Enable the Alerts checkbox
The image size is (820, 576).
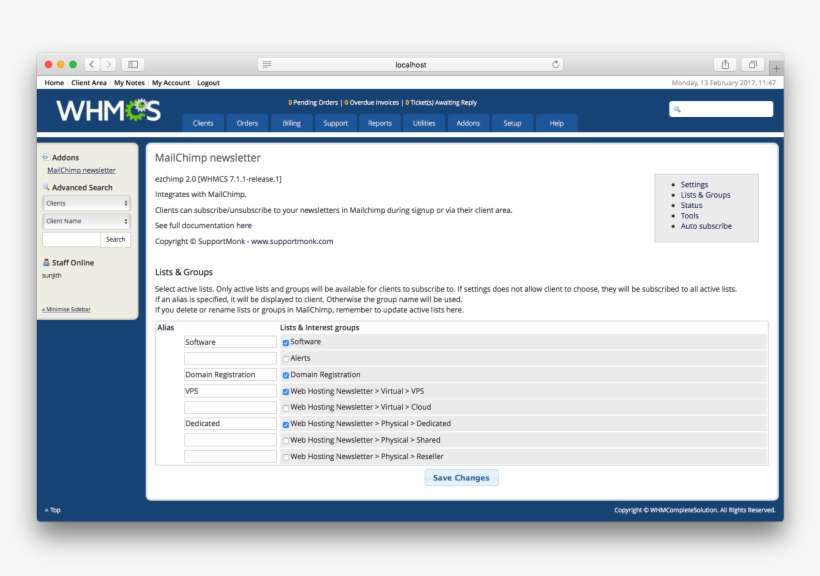tap(284, 358)
